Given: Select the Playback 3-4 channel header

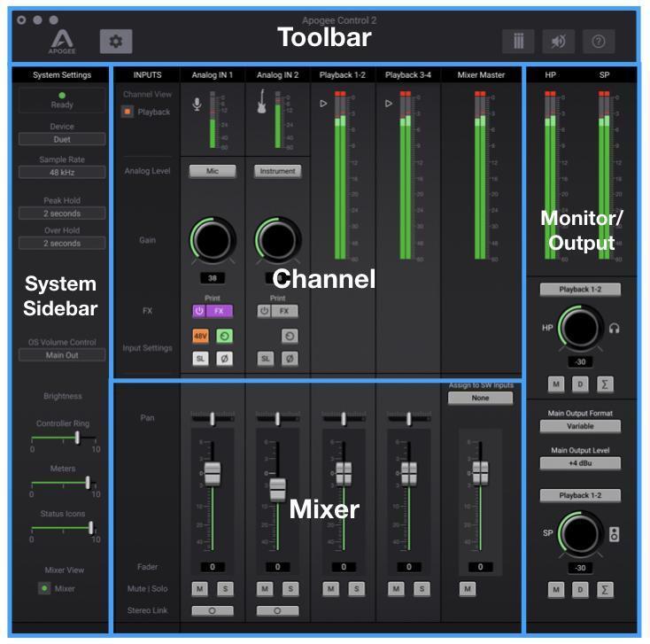Looking at the screenshot, I should click(408, 75).
